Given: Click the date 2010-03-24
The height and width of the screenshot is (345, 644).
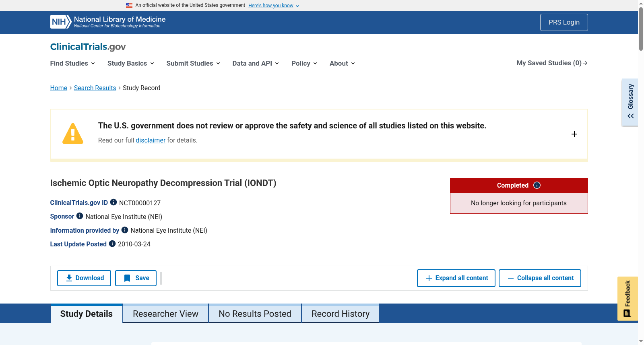Looking at the screenshot, I should (x=134, y=244).
